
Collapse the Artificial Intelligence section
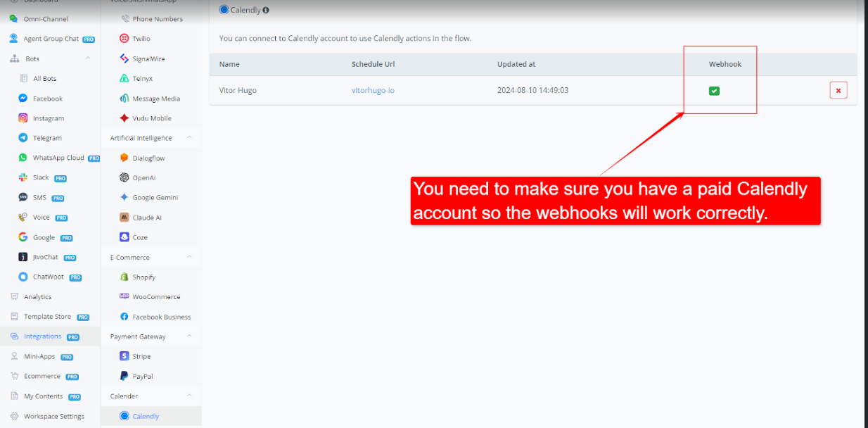pos(189,138)
